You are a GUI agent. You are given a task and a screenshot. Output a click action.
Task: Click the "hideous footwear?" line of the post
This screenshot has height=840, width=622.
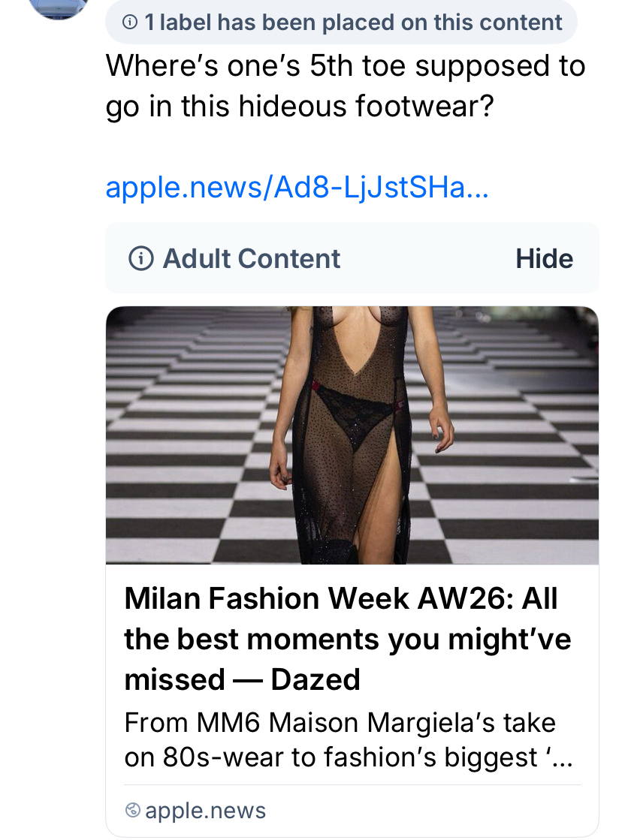300,107
